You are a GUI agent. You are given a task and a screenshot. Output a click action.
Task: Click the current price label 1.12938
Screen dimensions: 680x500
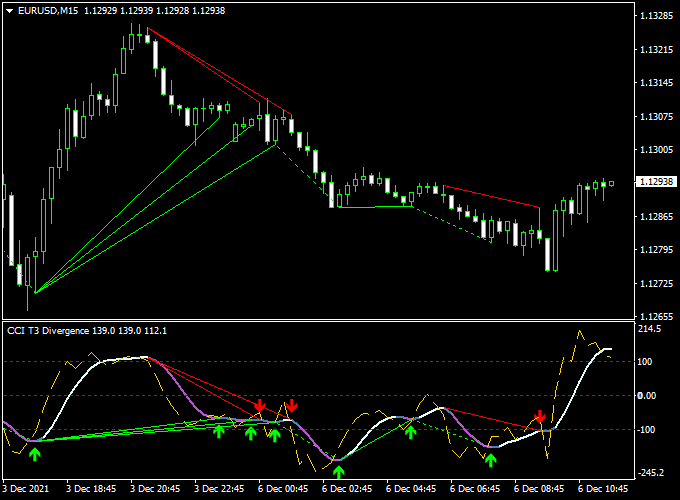coord(656,182)
